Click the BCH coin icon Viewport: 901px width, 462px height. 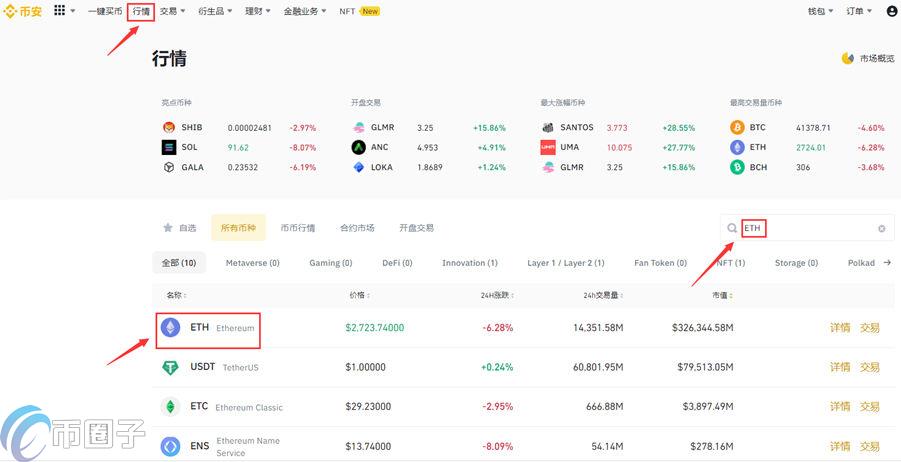[737, 167]
